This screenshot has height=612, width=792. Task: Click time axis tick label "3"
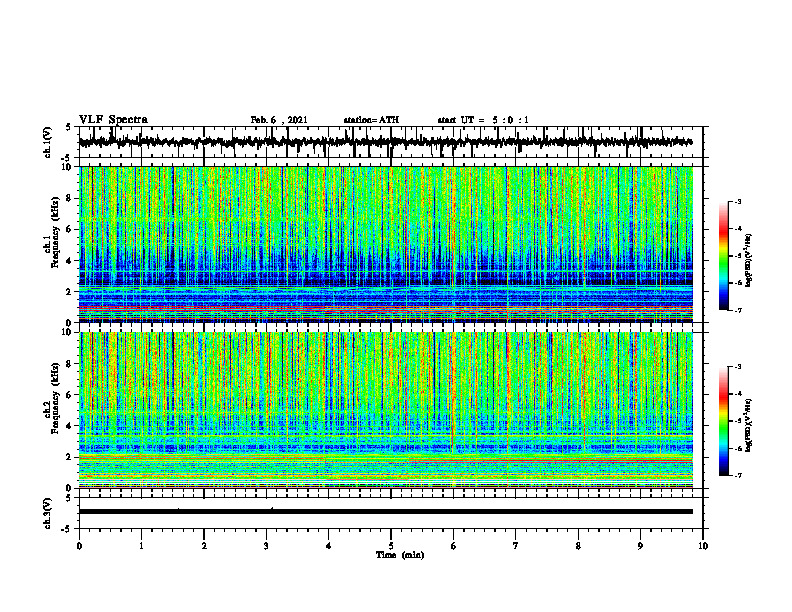click(x=266, y=546)
